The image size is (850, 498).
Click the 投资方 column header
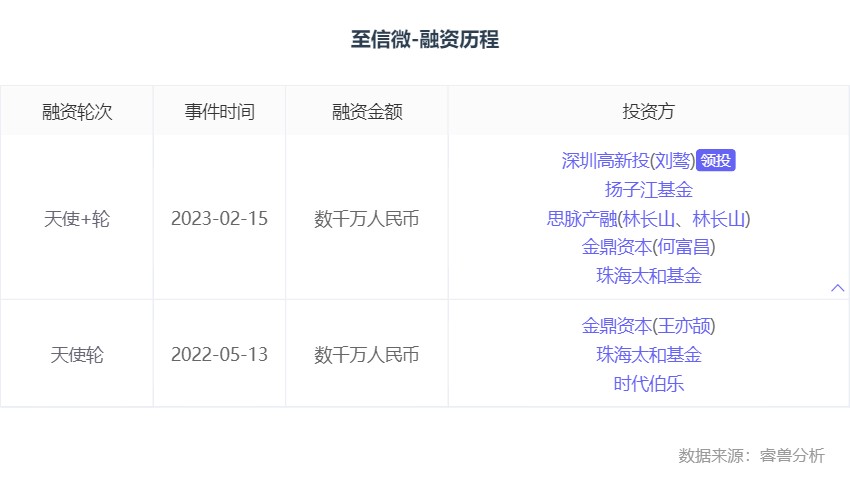pos(648,111)
